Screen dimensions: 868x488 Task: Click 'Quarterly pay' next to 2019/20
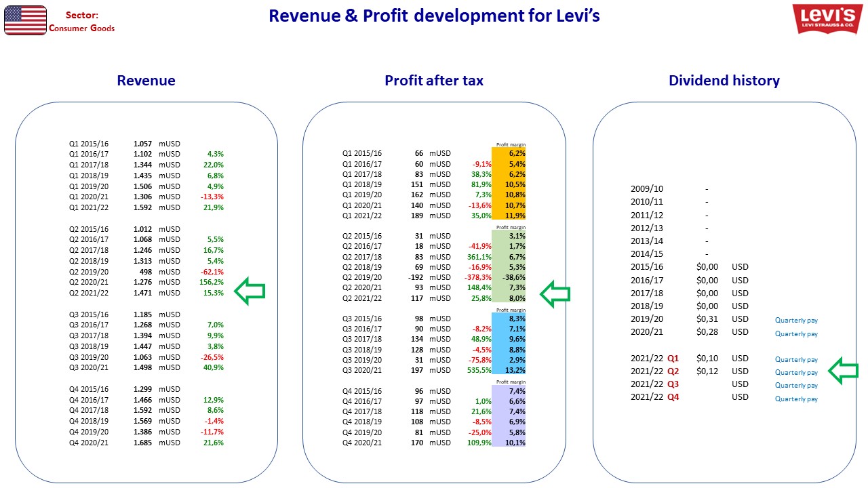pyautogui.click(x=796, y=320)
